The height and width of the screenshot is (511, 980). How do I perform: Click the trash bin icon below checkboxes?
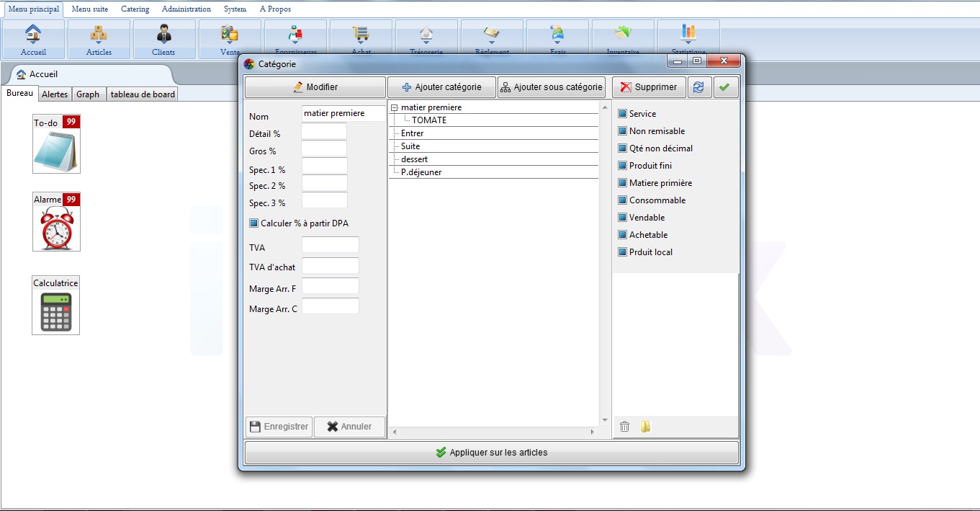click(x=625, y=427)
